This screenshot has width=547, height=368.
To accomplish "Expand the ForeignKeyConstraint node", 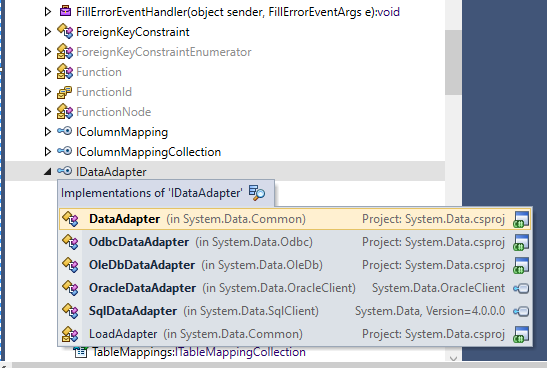I will 48,32.
